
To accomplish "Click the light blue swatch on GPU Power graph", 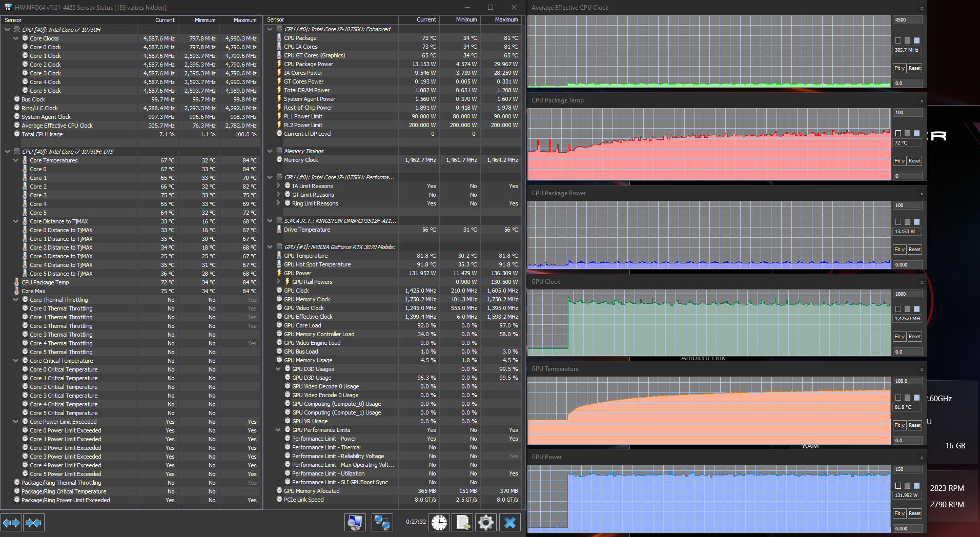I will [916, 486].
